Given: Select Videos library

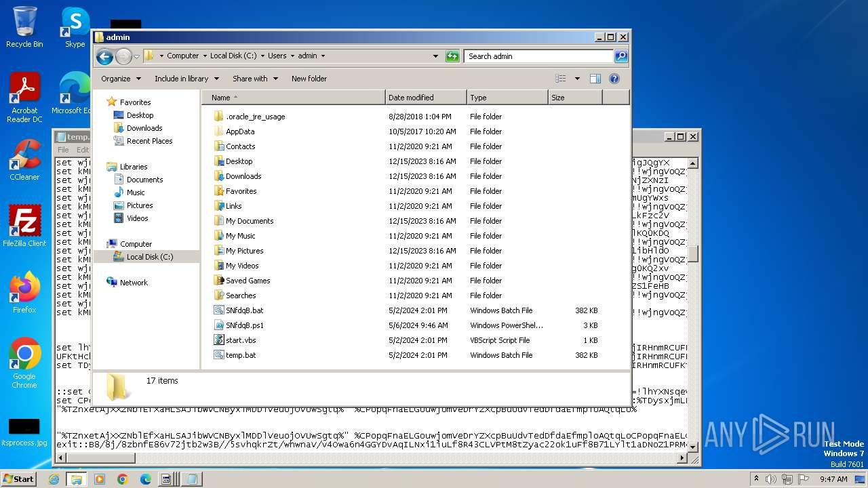Looking at the screenshot, I should (137, 218).
